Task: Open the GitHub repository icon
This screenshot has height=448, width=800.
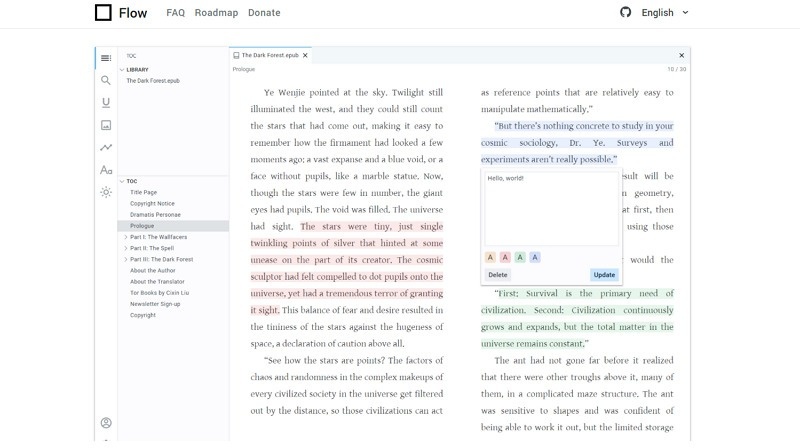Action: point(626,12)
